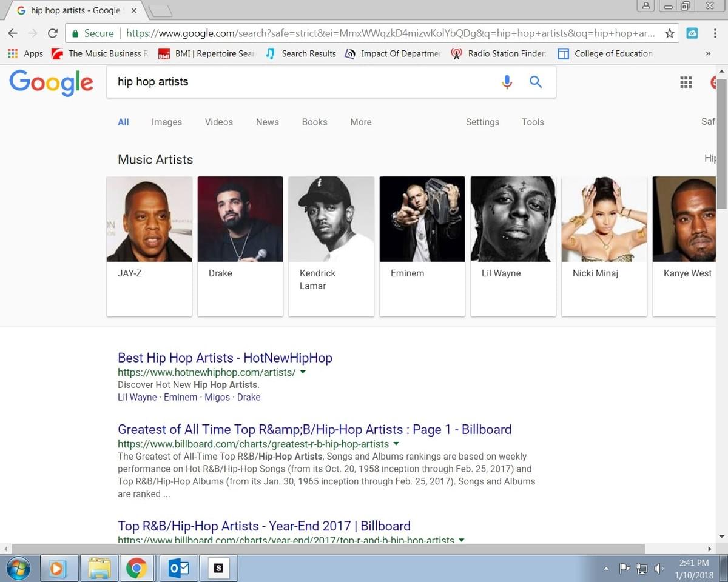Viewport: 728px width, 582px height.
Task: Open Best Hip Hop Artists HotNewHipHop result
Action: (x=225, y=358)
